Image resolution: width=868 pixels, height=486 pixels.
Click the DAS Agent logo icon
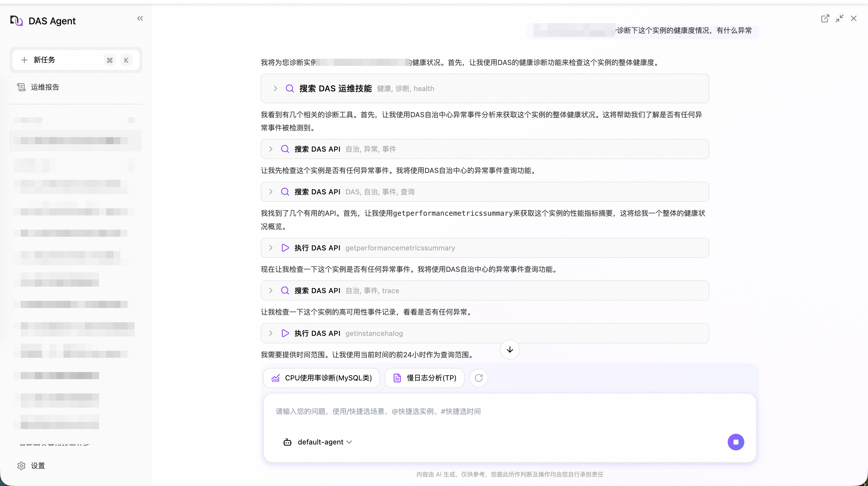click(16, 21)
